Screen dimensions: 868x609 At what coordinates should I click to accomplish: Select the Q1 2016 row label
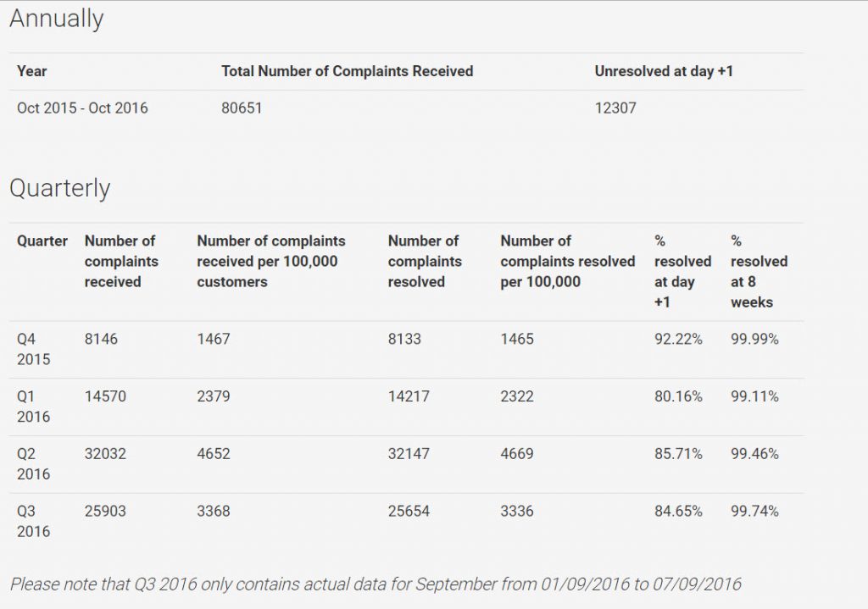click(x=33, y=407)
